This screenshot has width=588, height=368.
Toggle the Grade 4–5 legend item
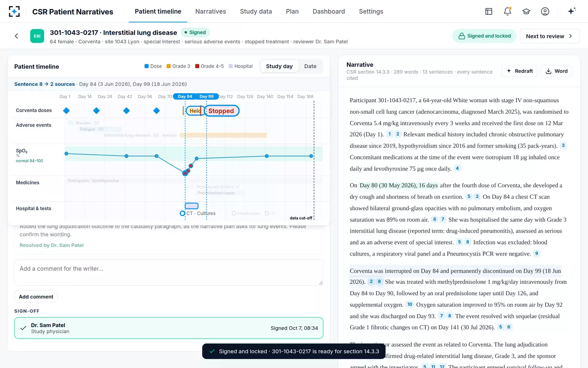[209, 66]
